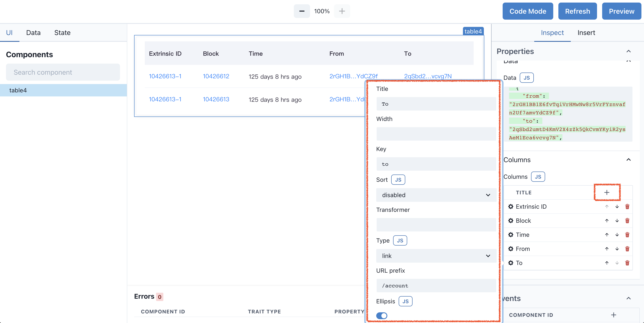The height and width of the screenshot is (323, 644).
Task: Open settings gear for Extrinsic ID column
Action: (x=511, y=207)
